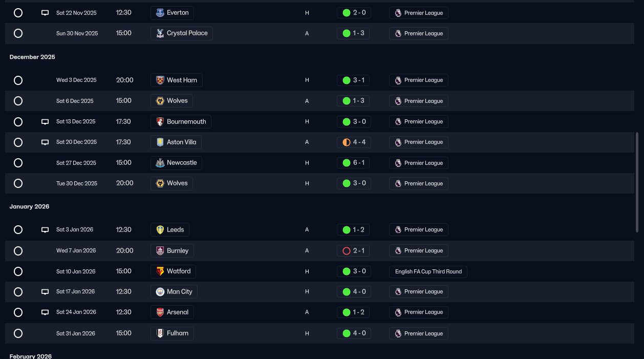The image size is (644, 359).
Task: Open the Leeds team button
Action: tap(170, 230)
